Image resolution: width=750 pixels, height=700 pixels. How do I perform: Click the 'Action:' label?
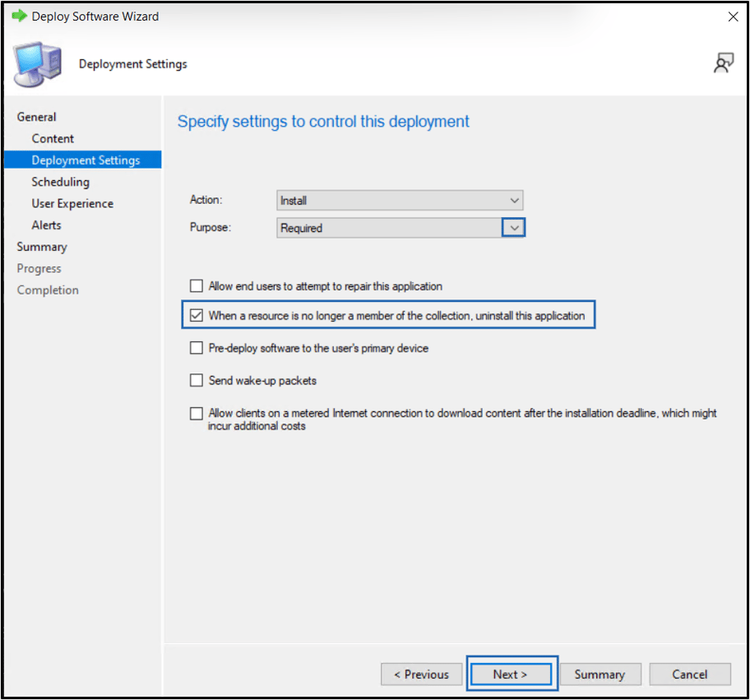[x=206, y=200]
